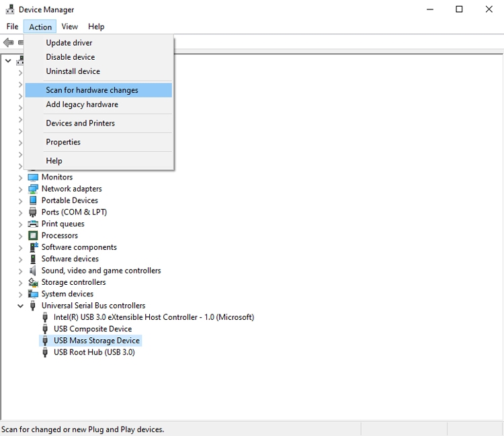Expand System devices

20,294
